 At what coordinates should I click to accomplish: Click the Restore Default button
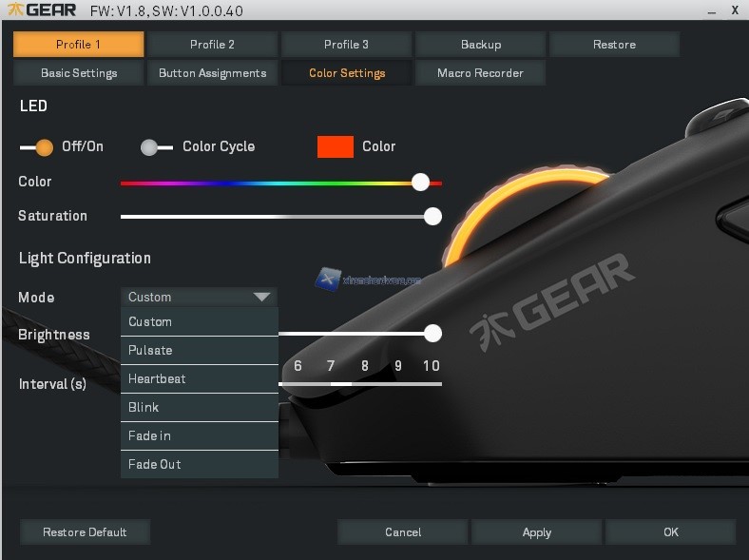click(x=85, y=532)
